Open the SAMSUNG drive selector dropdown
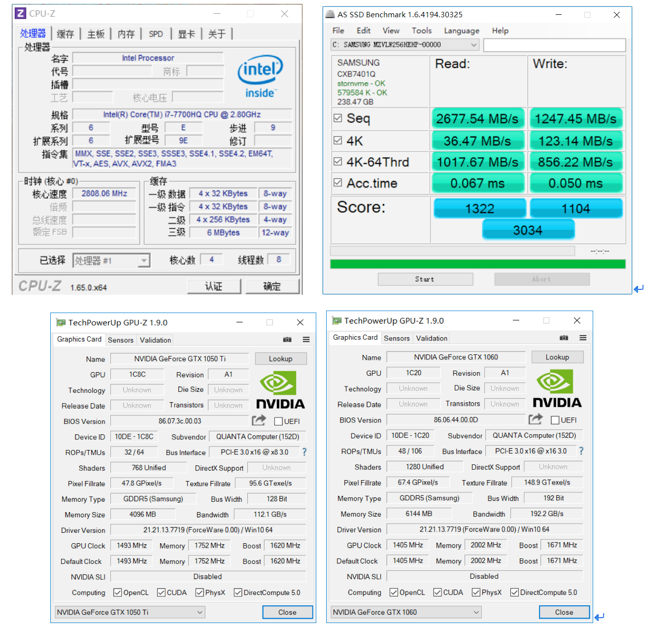 [x=405, y=45]
